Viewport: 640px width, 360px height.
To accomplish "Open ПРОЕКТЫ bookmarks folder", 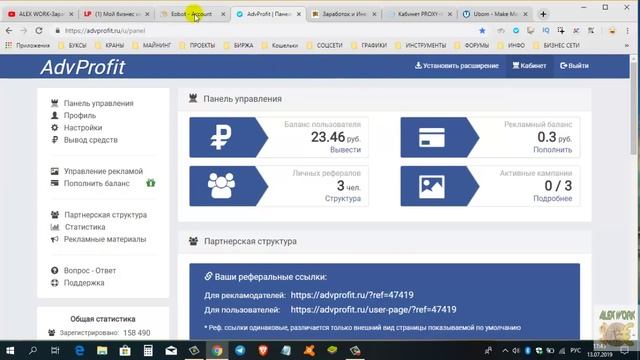I will tap(197, 45).
